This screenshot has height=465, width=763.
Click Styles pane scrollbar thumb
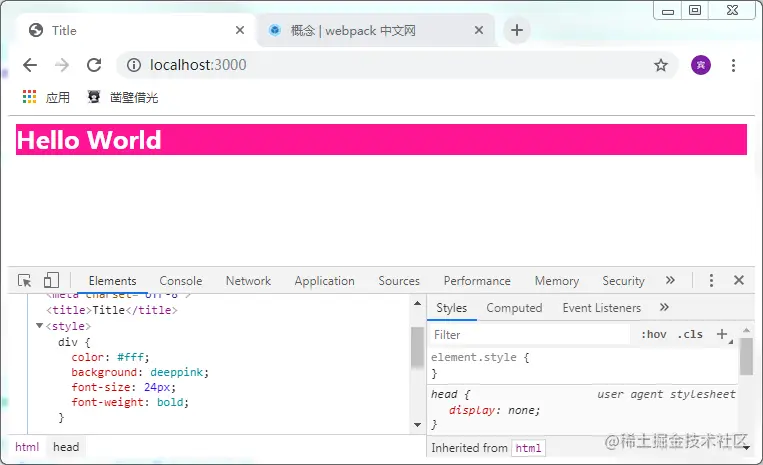click(x=746, y=357)
